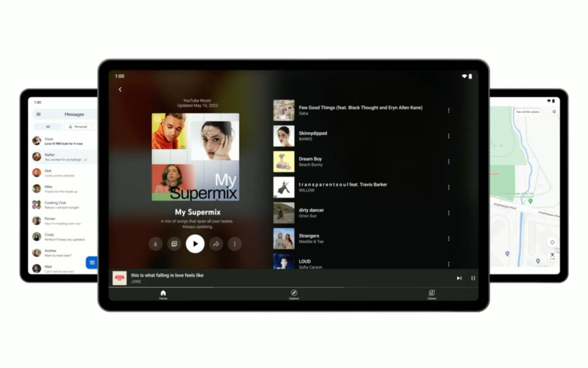Show more options for Dream Boy
Screen dimensions: 588x368
click(449, 162)
